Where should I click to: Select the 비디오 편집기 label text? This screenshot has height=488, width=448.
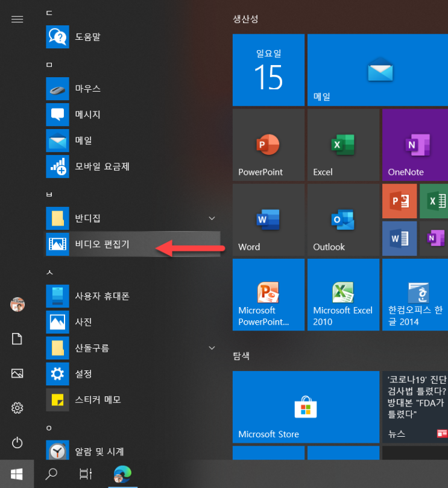103,244
